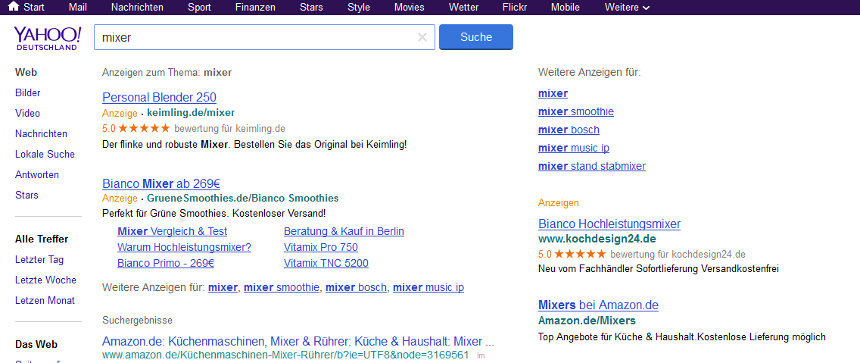Click the kochdesign24.de five-star rating
This screenshot has width=860, height=363.
pyautogui.click(x=580, y=254)
